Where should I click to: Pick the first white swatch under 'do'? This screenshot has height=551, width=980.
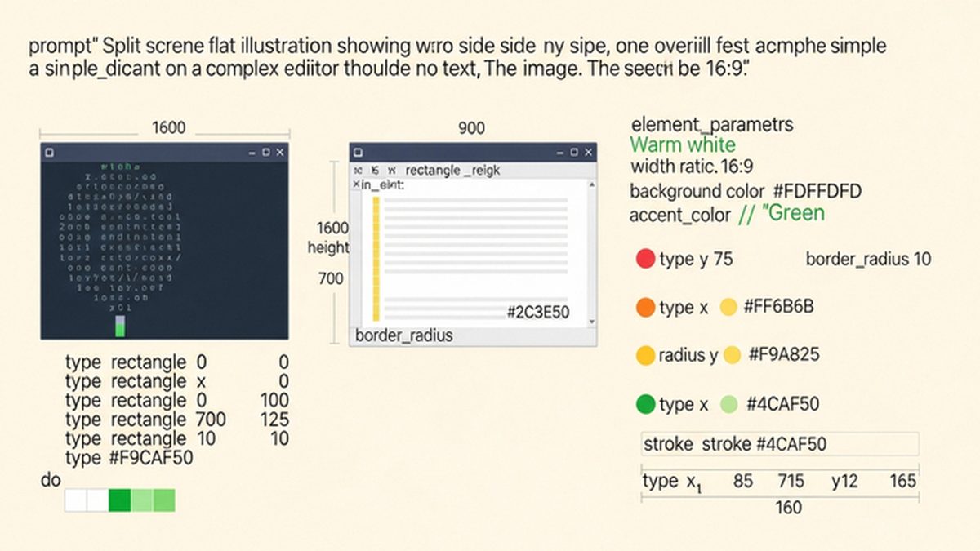[75, 500]
